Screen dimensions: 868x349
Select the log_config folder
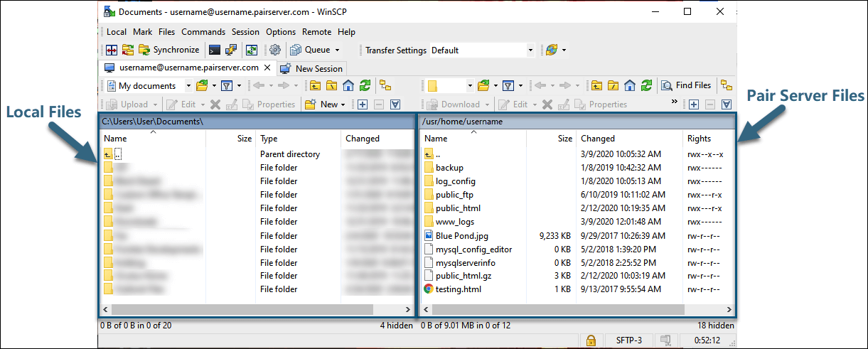click(456, 181)
